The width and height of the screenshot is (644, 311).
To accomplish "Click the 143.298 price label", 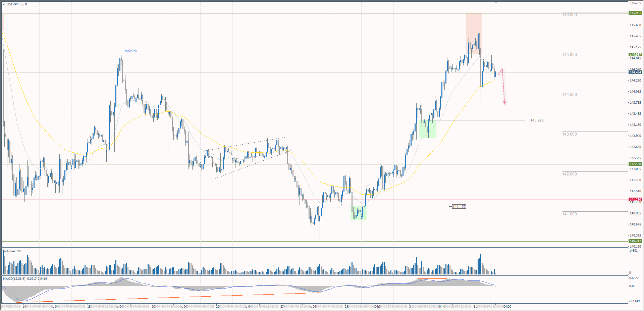I will click(537, 120).
